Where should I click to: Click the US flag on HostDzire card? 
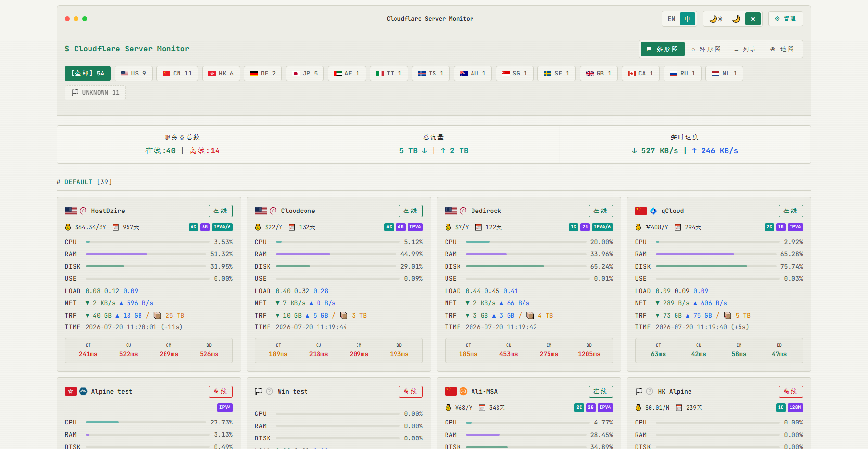71,211
